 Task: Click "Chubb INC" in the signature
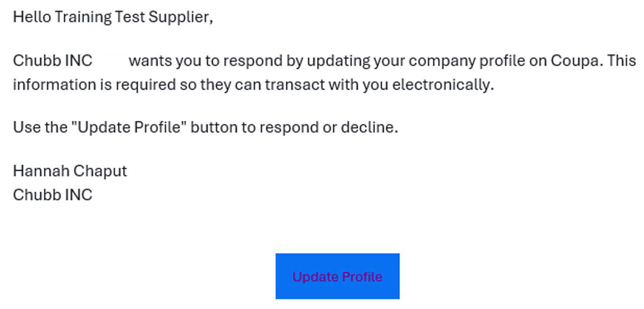pyautogui.click(x=53, y=194)
